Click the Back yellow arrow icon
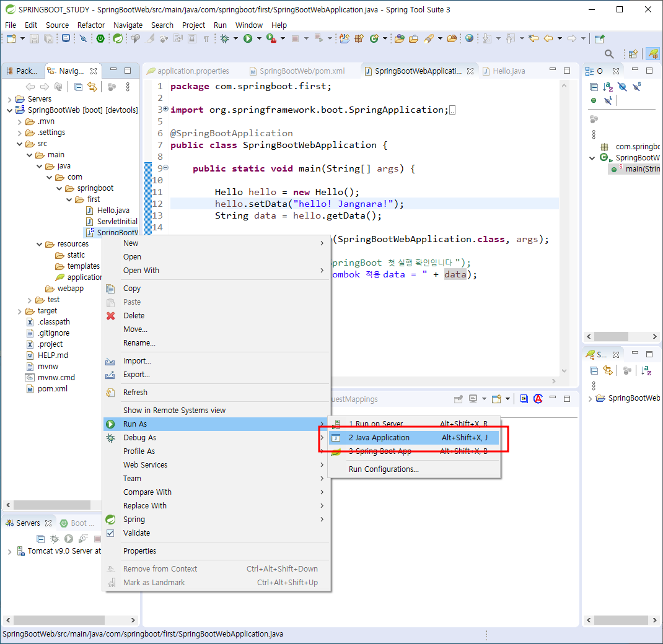The width and height of the screenshot is (663, 644). point(548,39)
